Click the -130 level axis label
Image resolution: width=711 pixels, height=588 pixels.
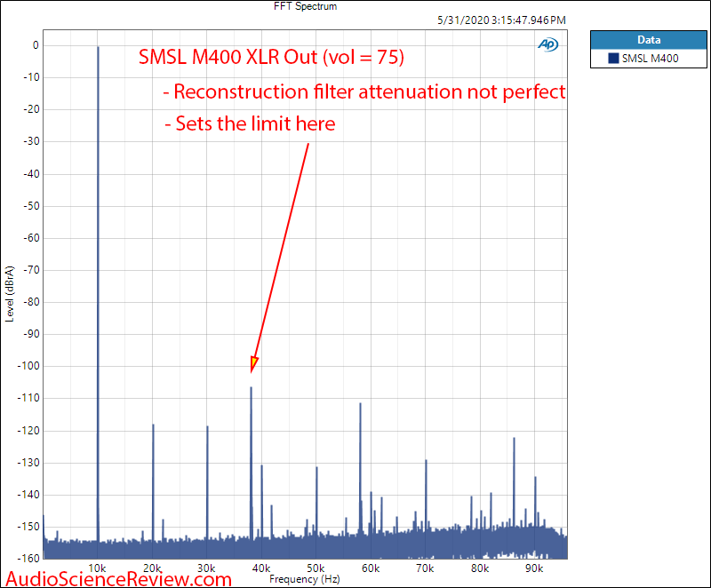tap(28, 463)
